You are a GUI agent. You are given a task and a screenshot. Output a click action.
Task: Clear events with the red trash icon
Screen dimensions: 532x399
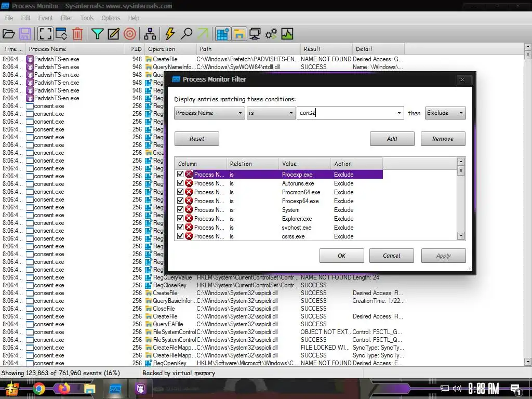tap(78, 34)
